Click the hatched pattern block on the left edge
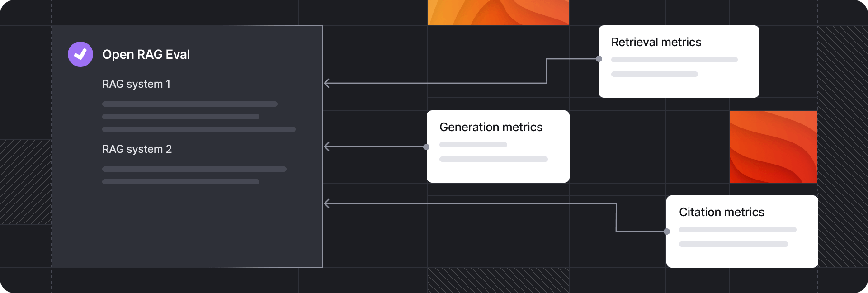The width and height of the screenshot is (868, 293). (25, 182)
